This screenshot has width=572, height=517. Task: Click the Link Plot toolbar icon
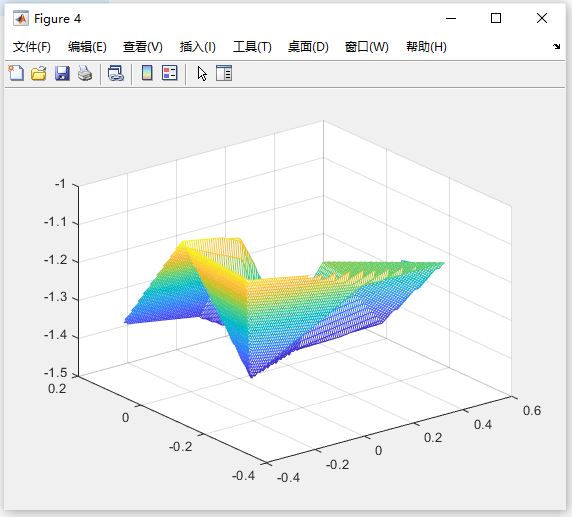point(116,73)
